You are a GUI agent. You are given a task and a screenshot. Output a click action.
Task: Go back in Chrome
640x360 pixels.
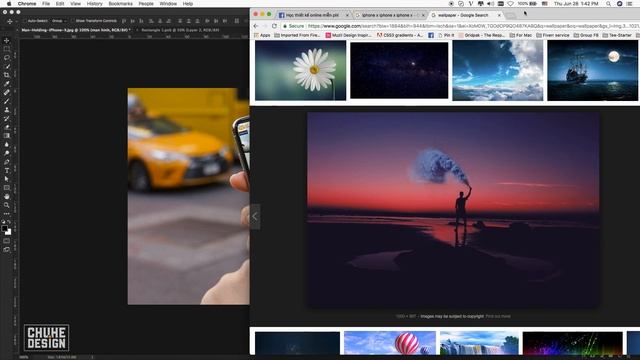point(256,26)
